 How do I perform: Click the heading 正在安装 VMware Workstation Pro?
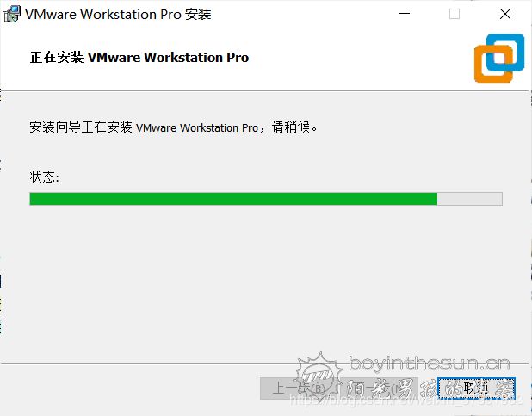click(139, 58)
